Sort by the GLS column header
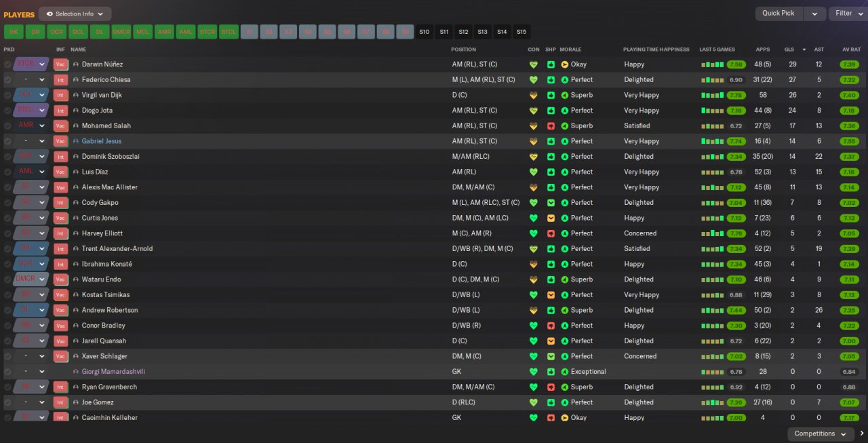The width and height of the screenshot is (868, 443). click(789, 50)
